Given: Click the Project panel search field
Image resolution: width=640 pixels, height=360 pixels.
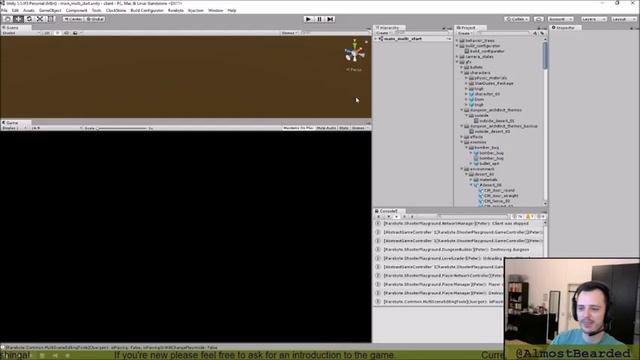Looking at the screenshot, I should 504,33.
